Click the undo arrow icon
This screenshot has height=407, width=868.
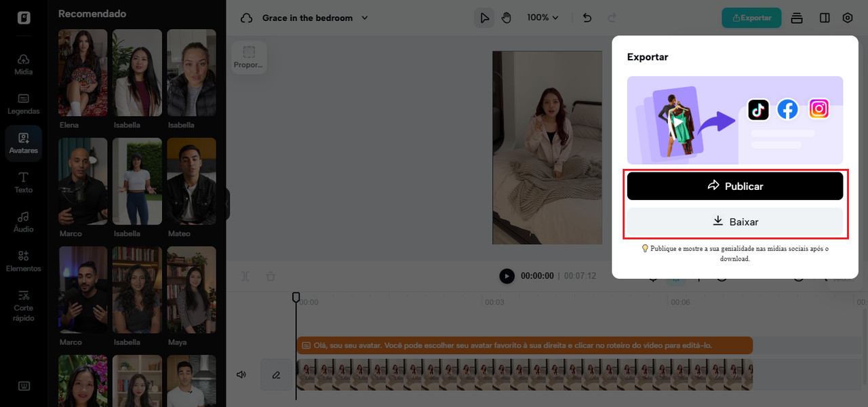point(587,18)
